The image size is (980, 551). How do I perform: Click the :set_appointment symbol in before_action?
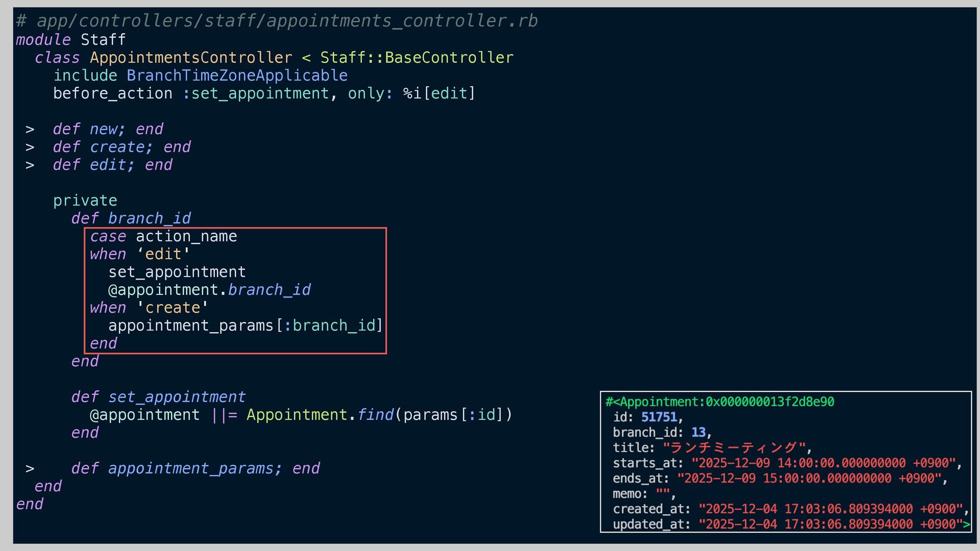pyautogui.click(x=255, y=94)
